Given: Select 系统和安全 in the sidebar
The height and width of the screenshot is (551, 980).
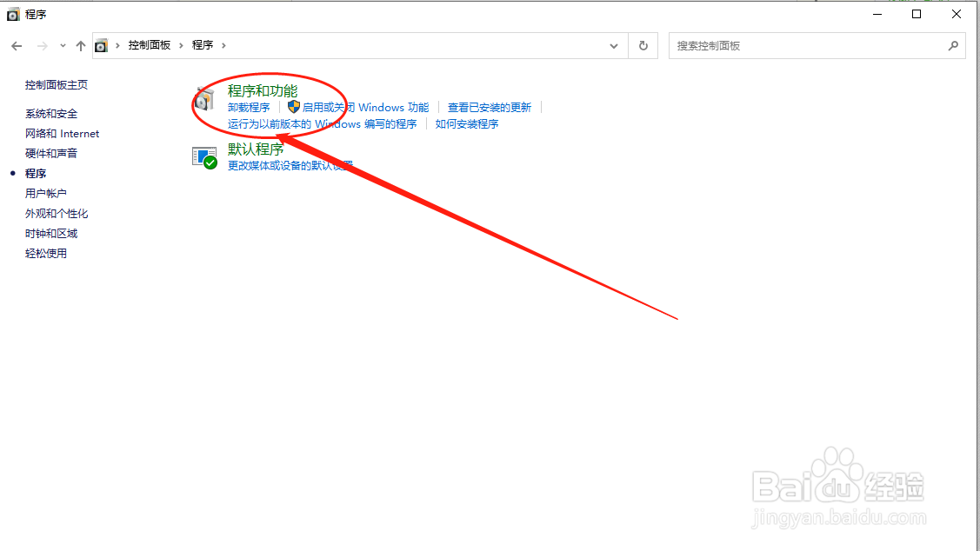Looking at the screenshot, I should [52, 113].
